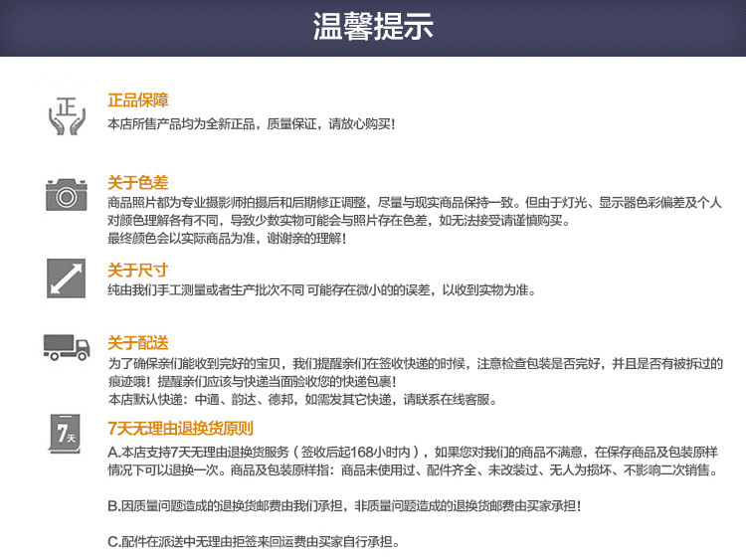Select the 正品保障 heading
746x560 pixels.
(x=138, y=100)
